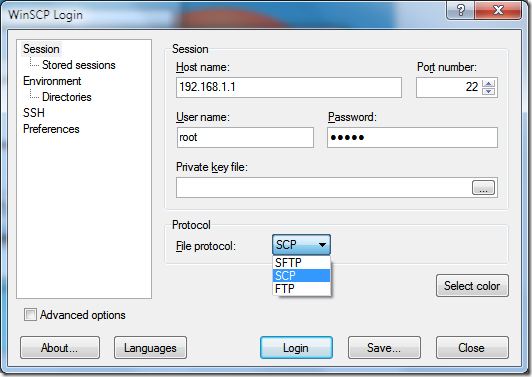
Task: Increase port number with up arrow
Action: click(488, 83)
